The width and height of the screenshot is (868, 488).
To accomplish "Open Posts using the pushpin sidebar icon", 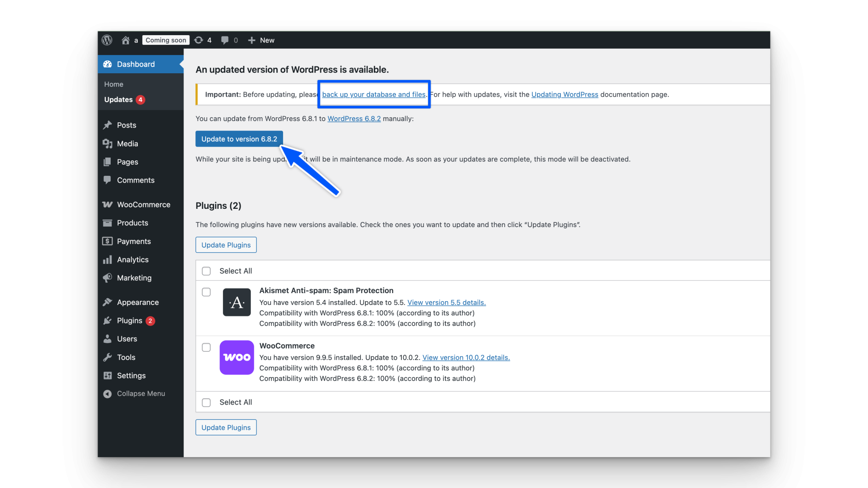I will 108,125.
